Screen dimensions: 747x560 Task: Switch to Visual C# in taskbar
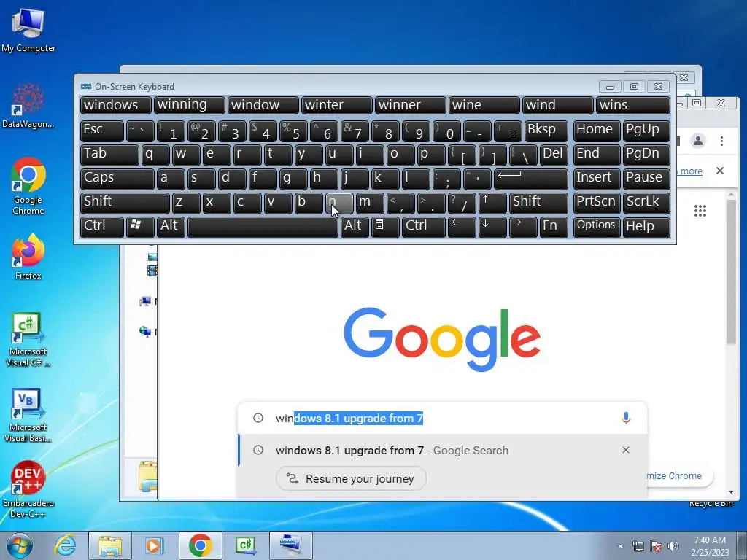point(246,545)
